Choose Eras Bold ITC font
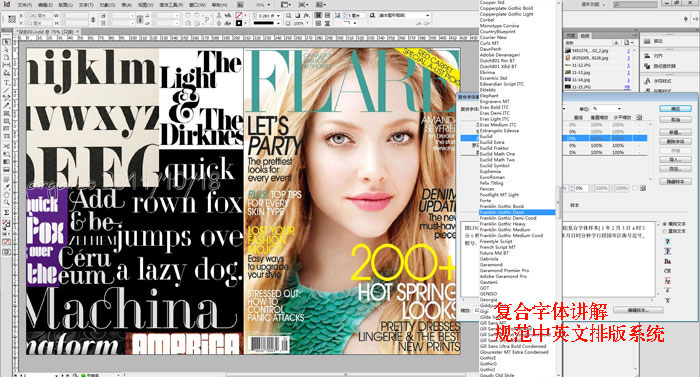This screenshot has width=700, height=377. pos(494,107)
